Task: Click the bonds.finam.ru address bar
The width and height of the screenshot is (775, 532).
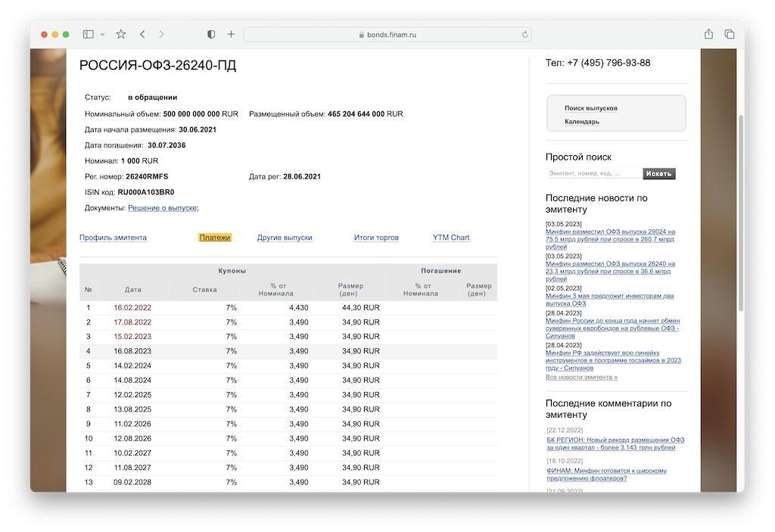Action: click(387, 35)
